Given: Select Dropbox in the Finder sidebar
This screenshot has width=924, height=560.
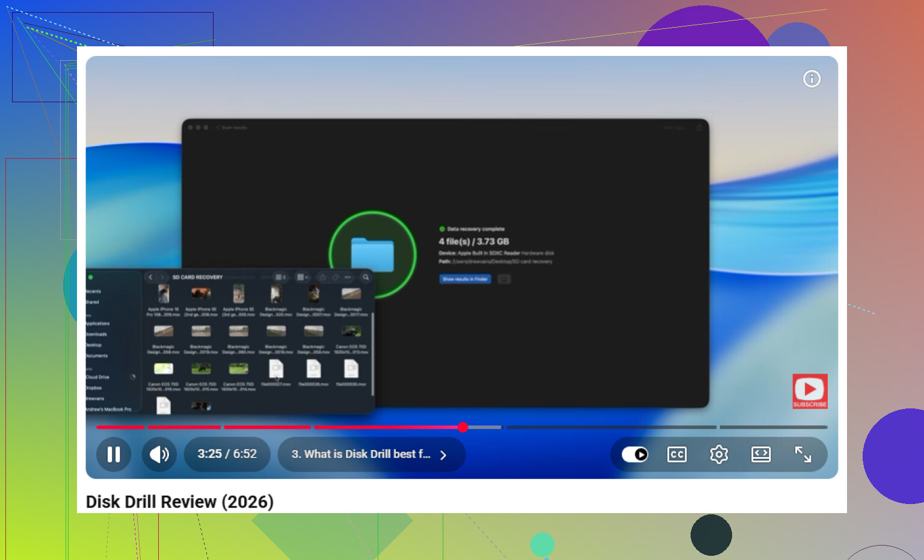Looking at the screenshot, I should click(x=94, y=388).
